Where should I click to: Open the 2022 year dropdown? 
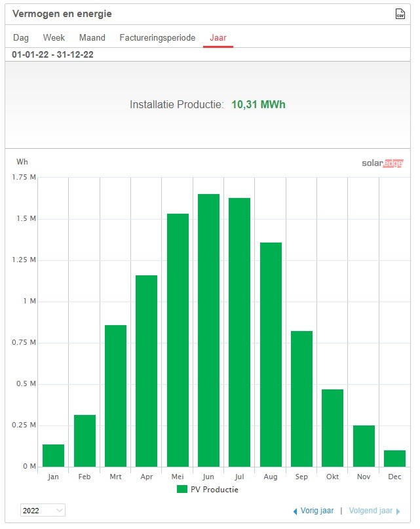point(43,510)
